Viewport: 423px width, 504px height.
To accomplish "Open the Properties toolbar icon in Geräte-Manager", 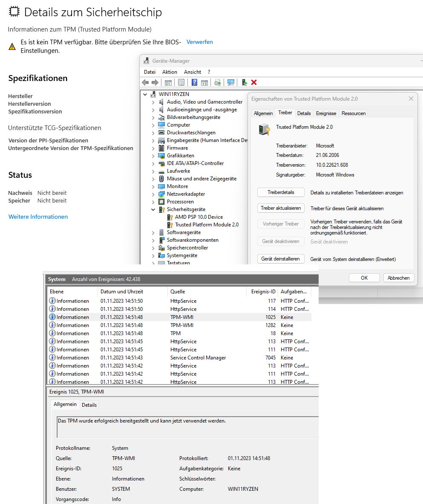I will point(181,83).
